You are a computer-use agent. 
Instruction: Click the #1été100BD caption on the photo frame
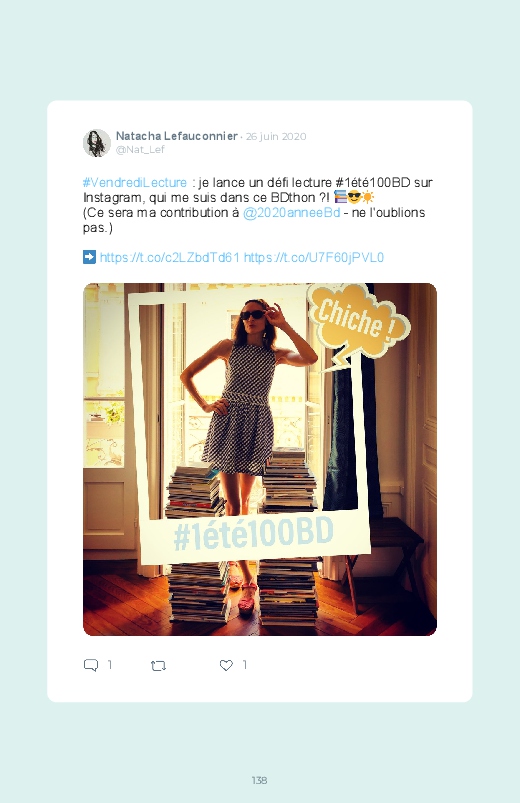254,534
